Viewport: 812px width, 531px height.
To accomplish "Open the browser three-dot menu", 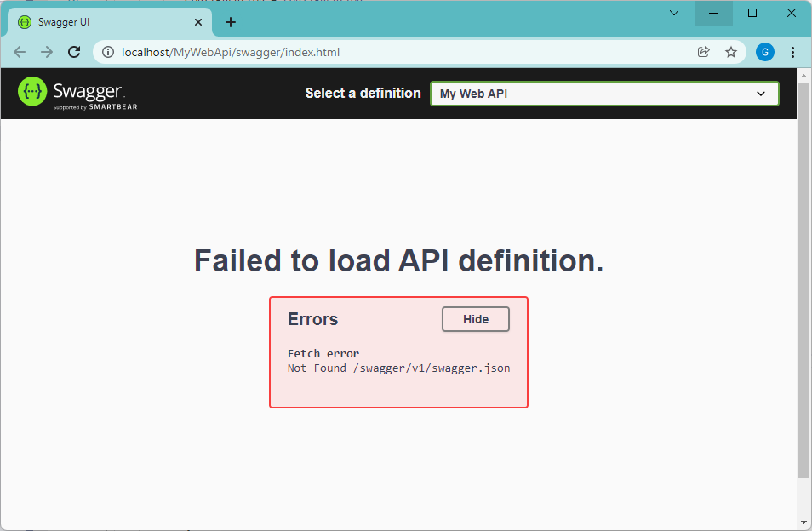I will tap(793, 52).
